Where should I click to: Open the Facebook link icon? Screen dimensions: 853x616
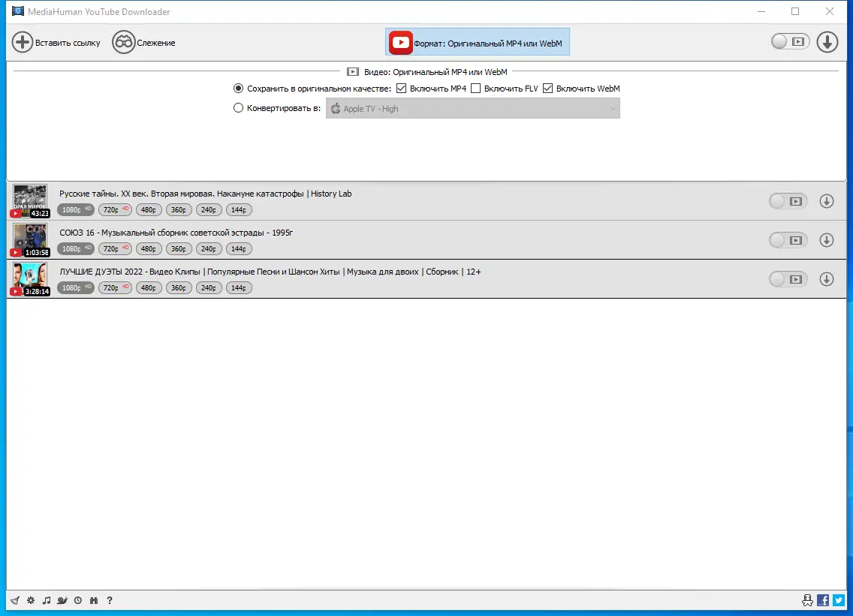click(823, 600)
